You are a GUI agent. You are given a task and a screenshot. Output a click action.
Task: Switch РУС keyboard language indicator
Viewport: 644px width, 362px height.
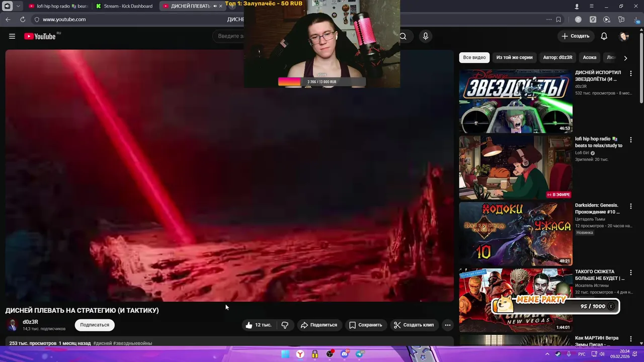pyautogui.click(x=582, y=354)
